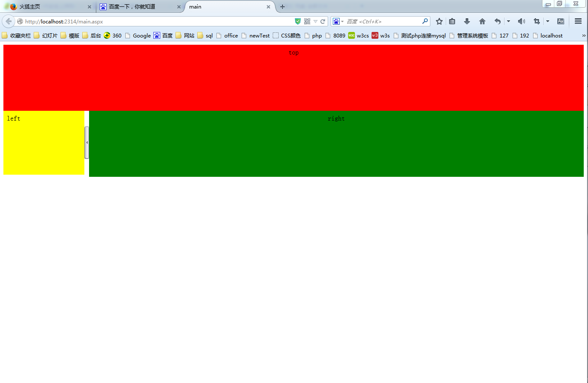The width and height of the screenshot is (588, 383).
Task: Open the w3cs bookmark
Action: coord(359,35)
